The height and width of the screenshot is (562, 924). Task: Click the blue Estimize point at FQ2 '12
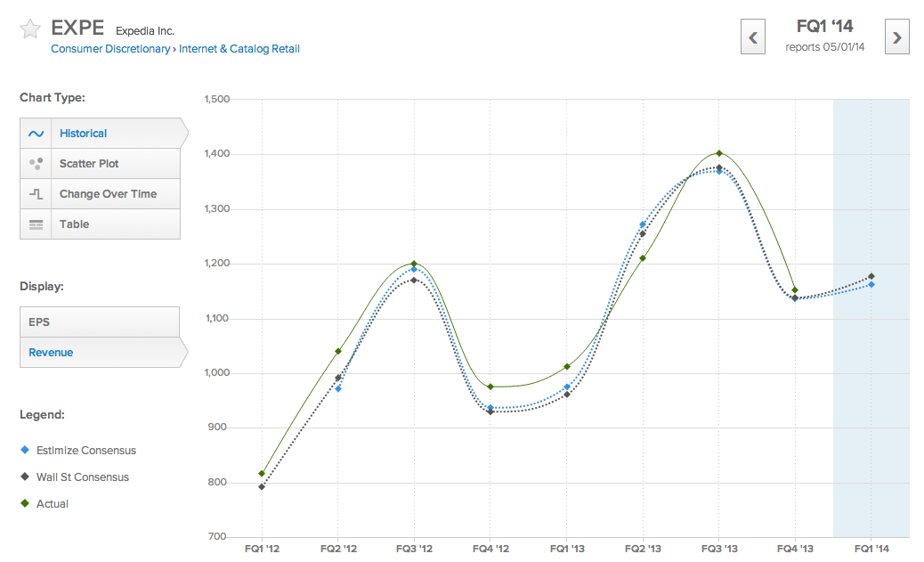338,388
